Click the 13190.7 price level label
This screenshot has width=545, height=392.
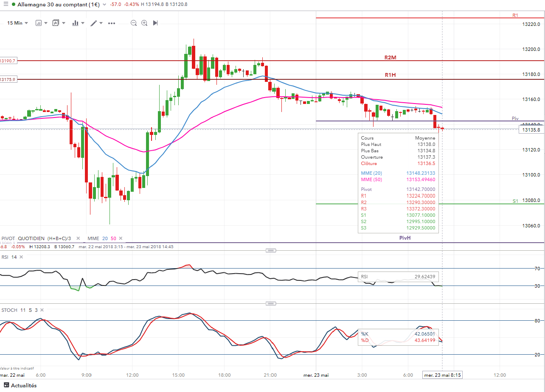click(x=8, y=61)
